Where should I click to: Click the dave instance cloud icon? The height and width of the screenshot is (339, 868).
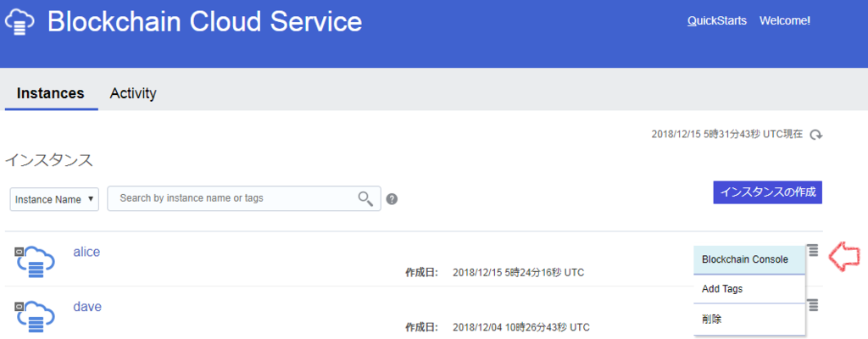35,316
